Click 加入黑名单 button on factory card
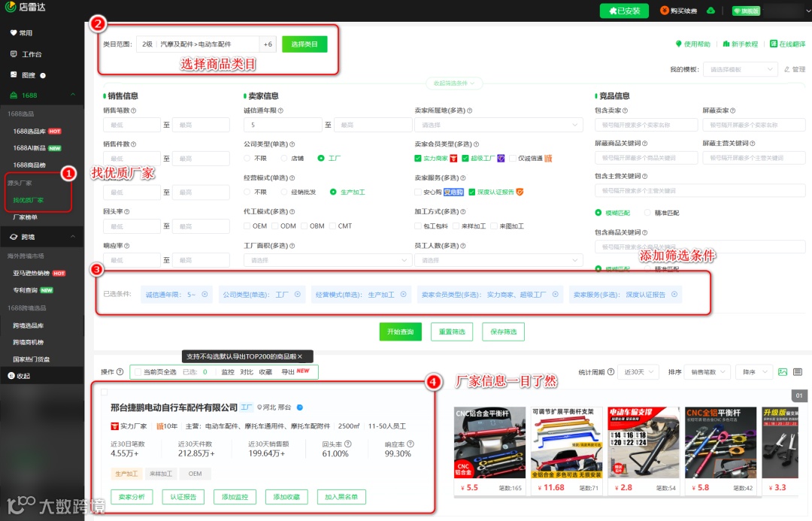The image size is (812, 521). [341, 497]
